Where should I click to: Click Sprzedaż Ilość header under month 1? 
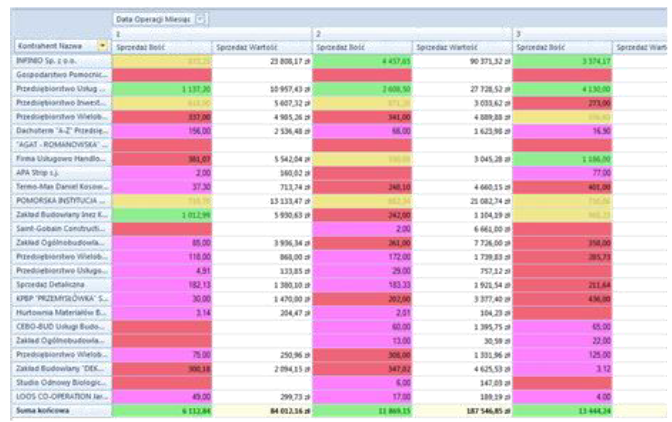click(161, 46)
